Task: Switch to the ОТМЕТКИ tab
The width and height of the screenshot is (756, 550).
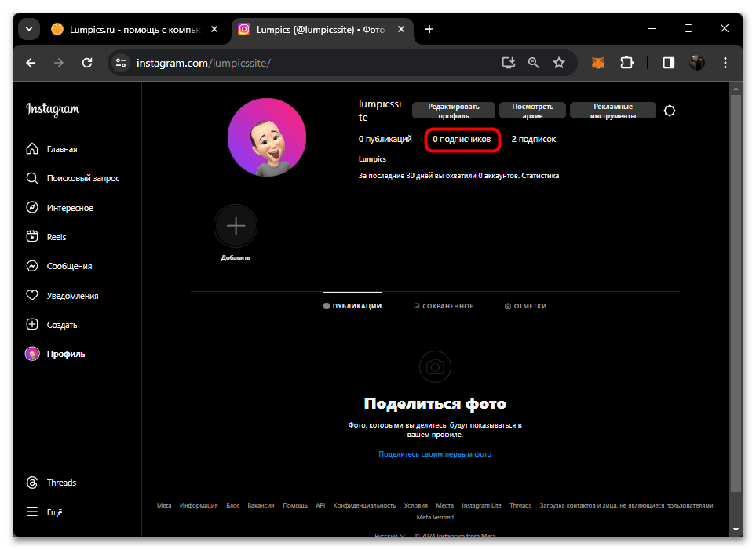Action: pos(525,306)
